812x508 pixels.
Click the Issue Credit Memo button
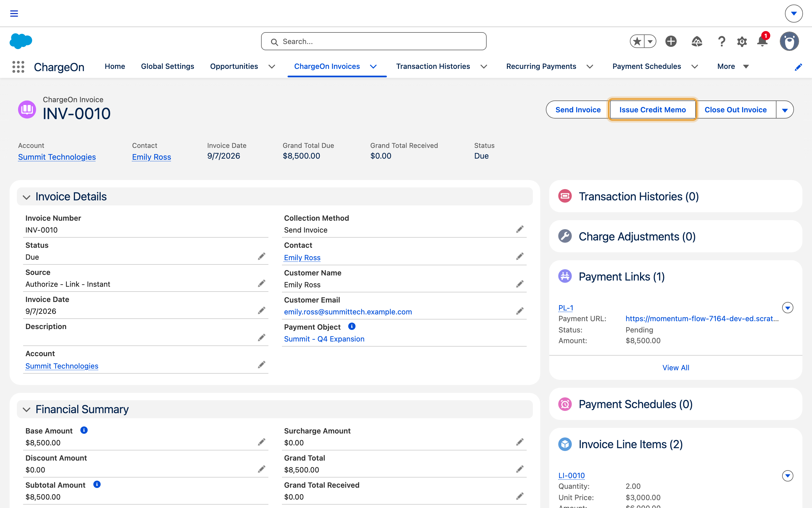click(x=652, y=110)
